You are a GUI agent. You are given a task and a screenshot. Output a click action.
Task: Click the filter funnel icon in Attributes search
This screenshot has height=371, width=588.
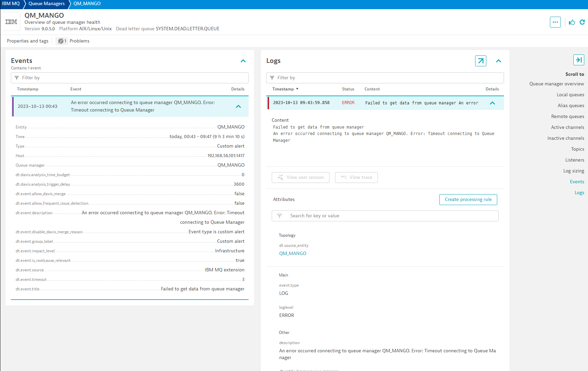(x=280, y=216)
